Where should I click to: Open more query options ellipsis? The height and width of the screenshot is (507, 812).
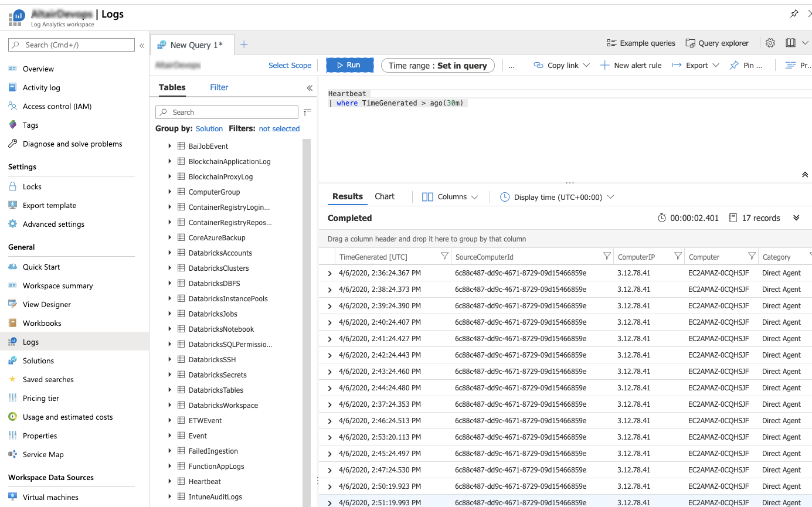(x=511, y=66)
